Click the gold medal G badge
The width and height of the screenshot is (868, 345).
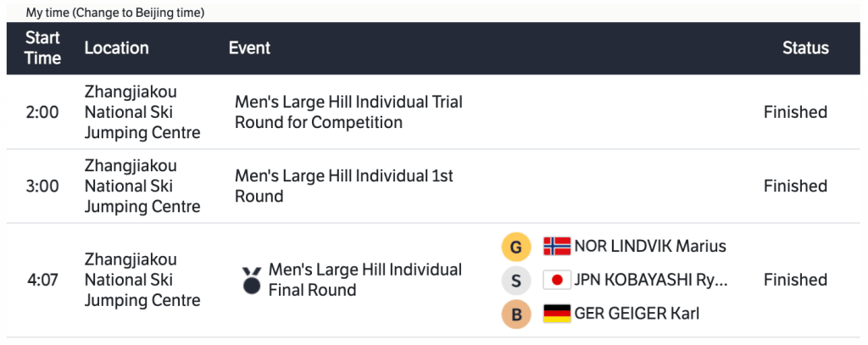515,247
